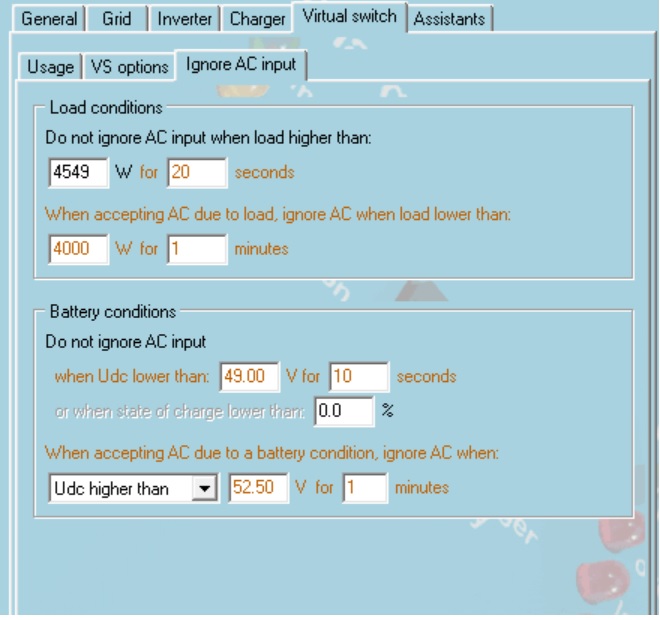Viewport: 660px width, 620px height.
Task: Open the VS options sub-tab
Action: pos(129,67)
